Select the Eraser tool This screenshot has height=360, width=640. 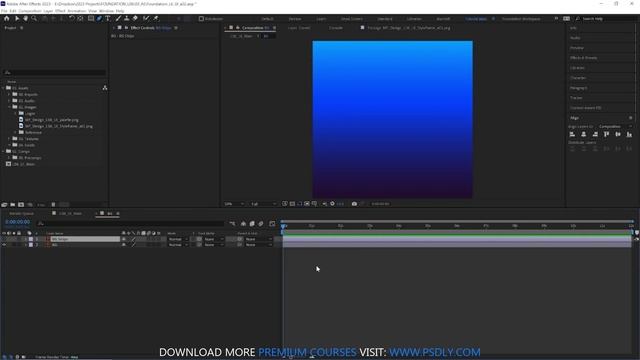tap(135, 18)
